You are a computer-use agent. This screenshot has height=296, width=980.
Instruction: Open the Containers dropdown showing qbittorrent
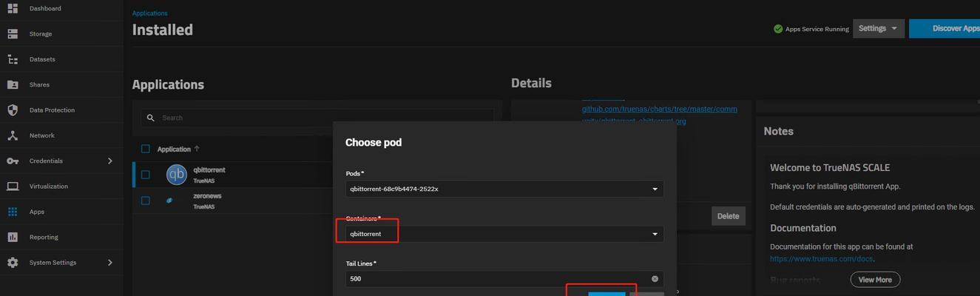point(504,234)
